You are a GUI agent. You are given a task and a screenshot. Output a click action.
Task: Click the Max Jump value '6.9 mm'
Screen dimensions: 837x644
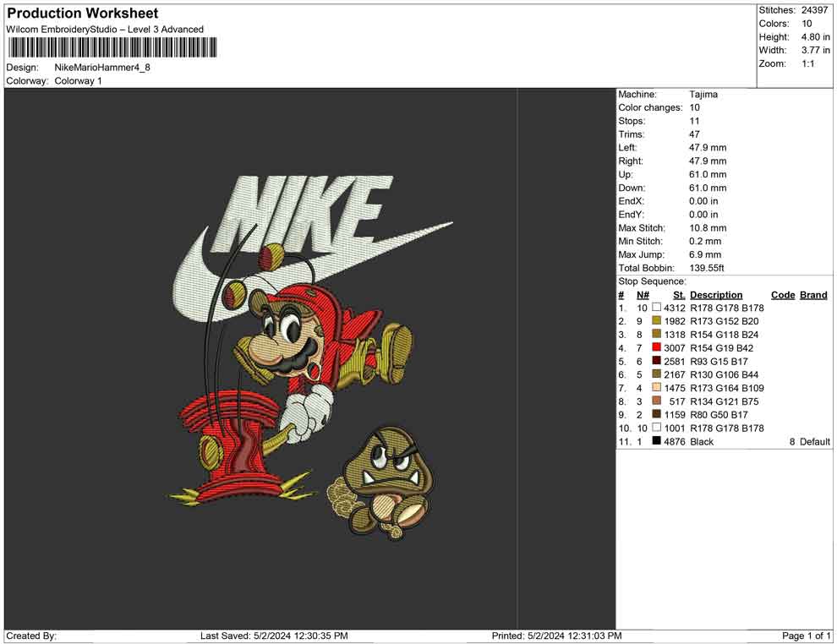point(704,254)
